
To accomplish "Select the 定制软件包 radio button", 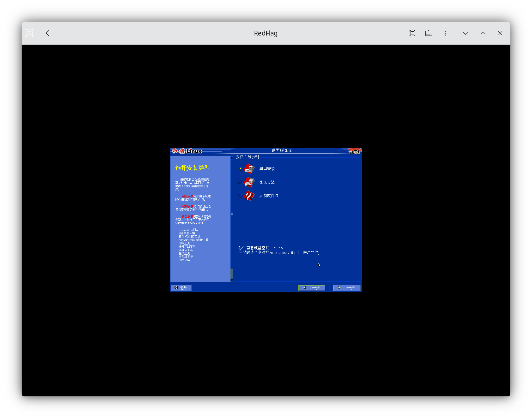I will pyautogui.click(x=240, y=196).
